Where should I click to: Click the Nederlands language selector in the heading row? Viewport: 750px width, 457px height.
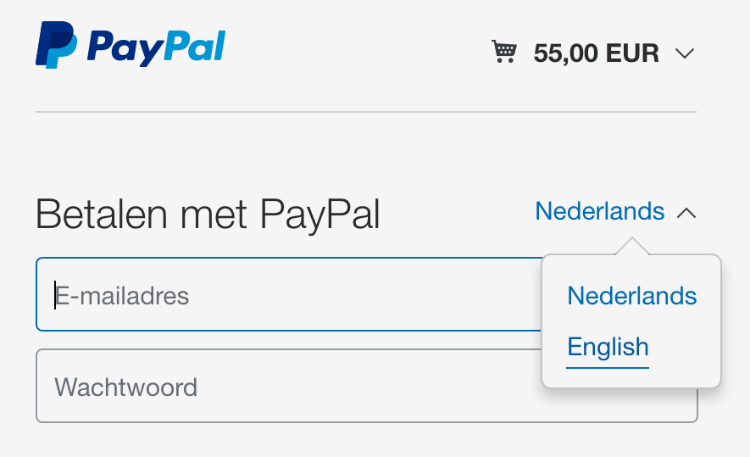point(599,211)
